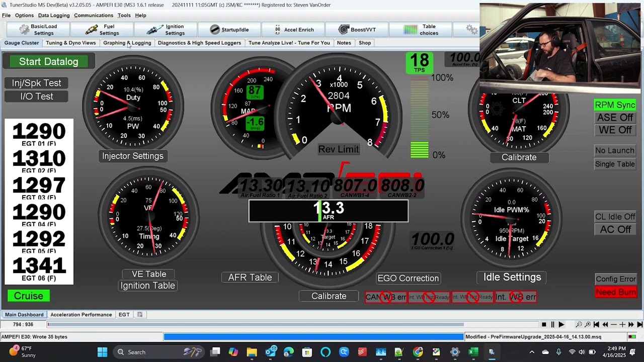Open Idle Settings button
The height and width of the screenshot is (362, 644).
point(512,277)
